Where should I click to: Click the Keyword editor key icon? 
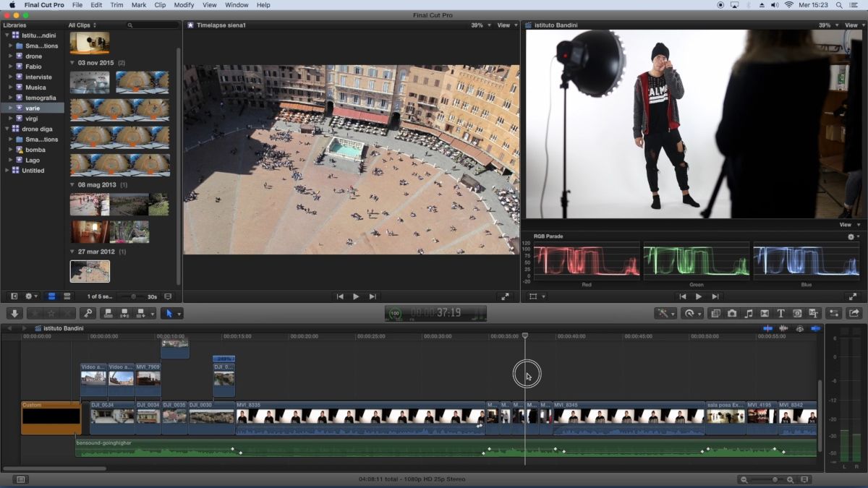[x=88, y=314]
